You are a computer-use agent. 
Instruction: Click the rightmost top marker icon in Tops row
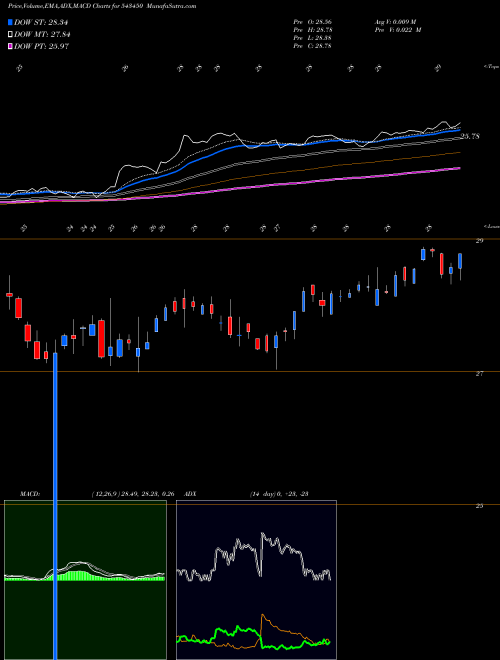(438, 68)
